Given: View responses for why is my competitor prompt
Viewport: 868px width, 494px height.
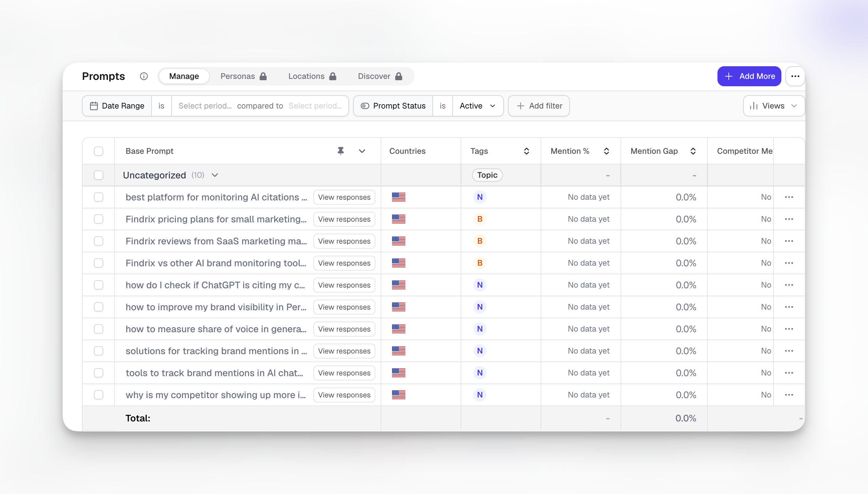Looking at the screenshot, I should point(344,395).
